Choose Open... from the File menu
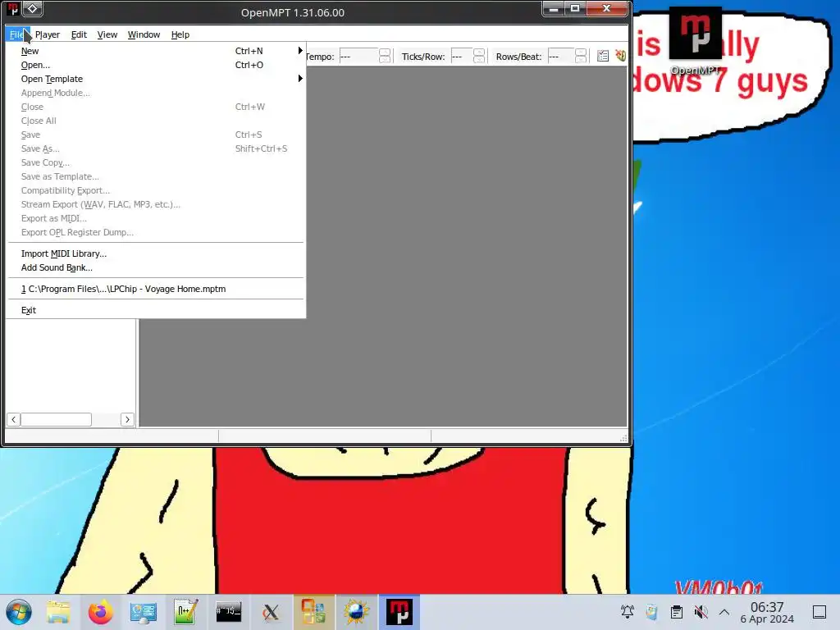Image resolution: width=840 pixels, height=630 pixels. pyautogui.click(x=156, y=65)
